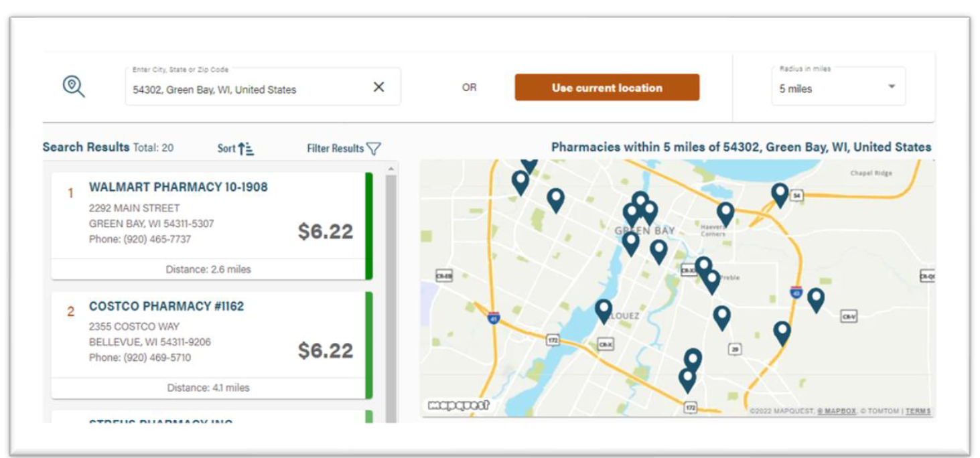
Task: Click the 5 miles dropdown arrow
Action: tap(891, 87)
